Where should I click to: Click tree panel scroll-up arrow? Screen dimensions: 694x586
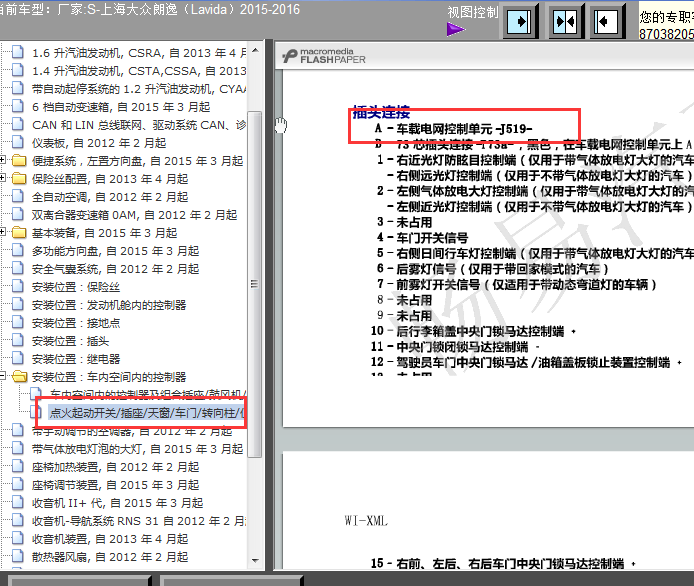[x=255, y=50]
